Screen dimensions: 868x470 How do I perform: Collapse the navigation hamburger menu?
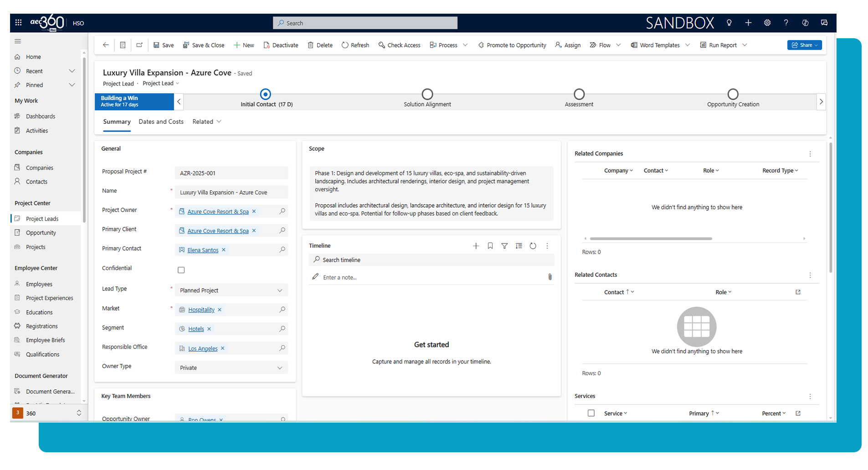click(x=18, y=41)
